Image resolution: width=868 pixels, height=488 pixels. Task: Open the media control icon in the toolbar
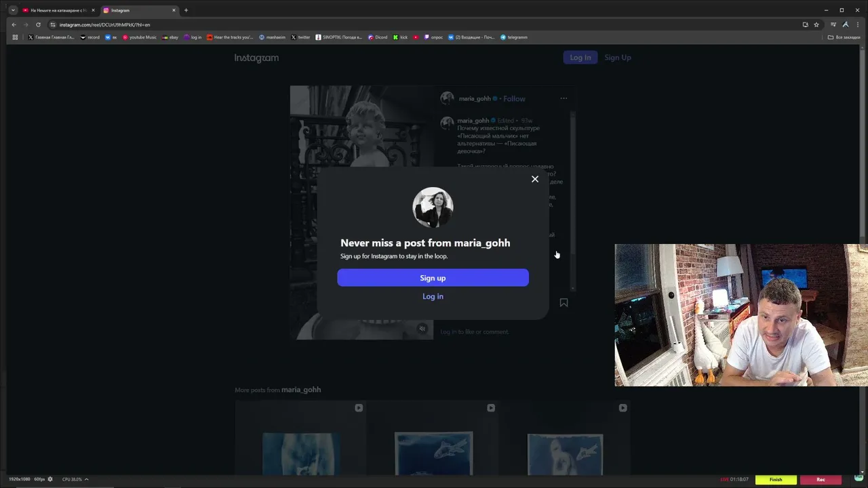(x=833, y=24)
